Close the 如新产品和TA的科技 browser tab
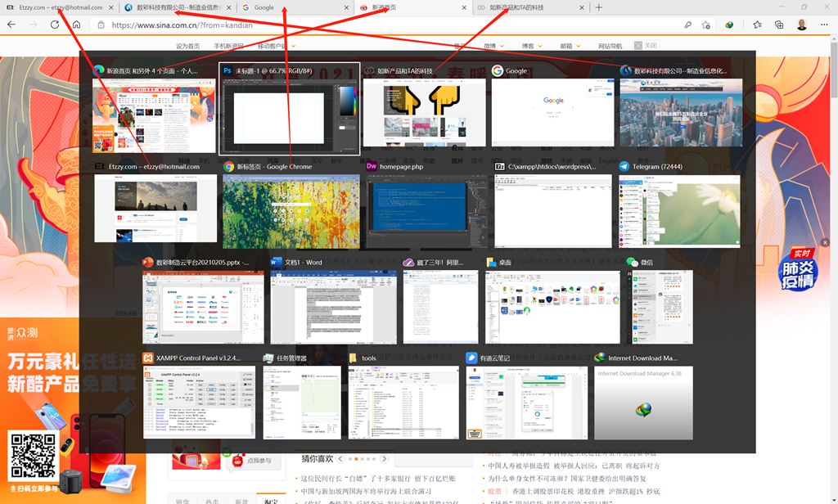The width and height of the screenshot is (838, 504). pyautogui.click(x=582, y=7)
